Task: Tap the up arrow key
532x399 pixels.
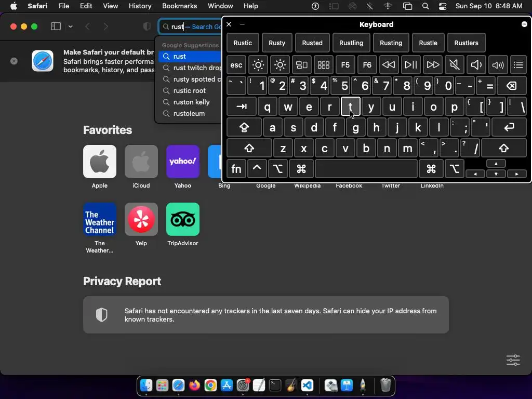Action: (x=496, y=164)
